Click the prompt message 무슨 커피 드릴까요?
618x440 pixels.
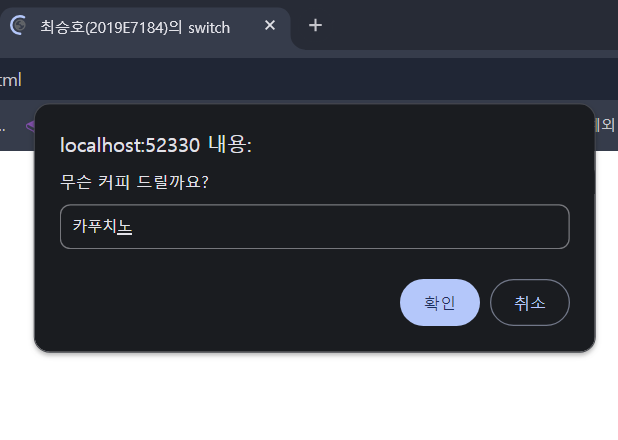tap(134, 182)
